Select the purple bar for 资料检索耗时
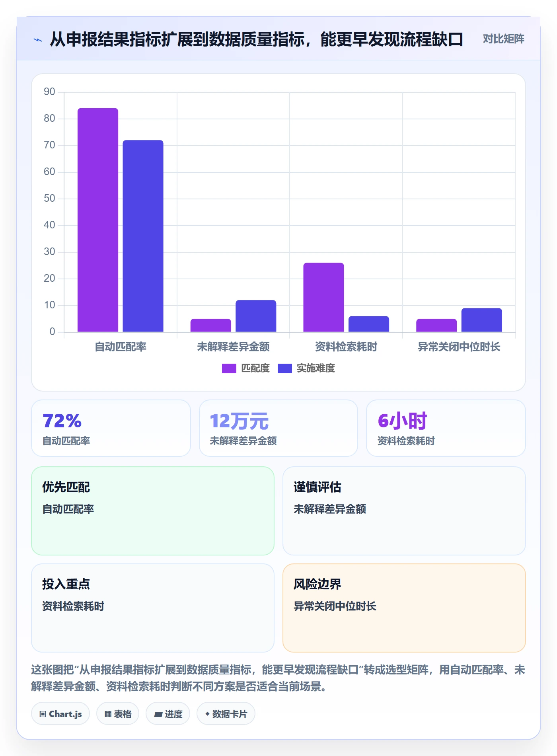This screenshot has width=557, height=756. pos(323,297)
